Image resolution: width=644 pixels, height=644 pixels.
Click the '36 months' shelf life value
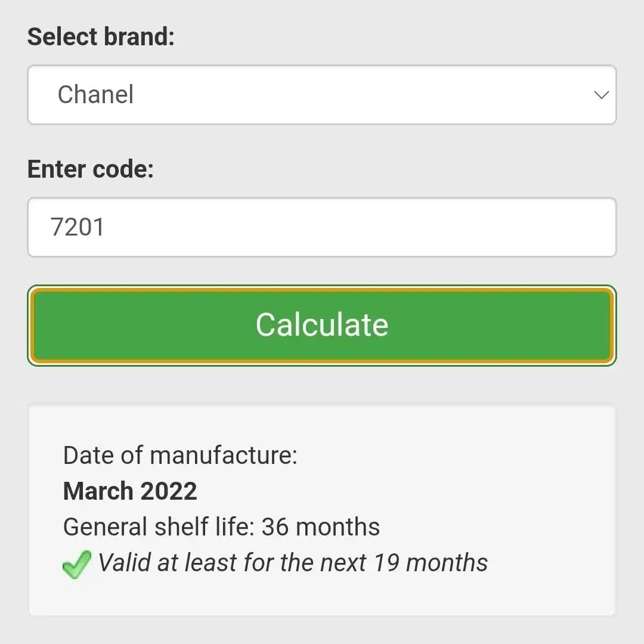pos(321,527)
